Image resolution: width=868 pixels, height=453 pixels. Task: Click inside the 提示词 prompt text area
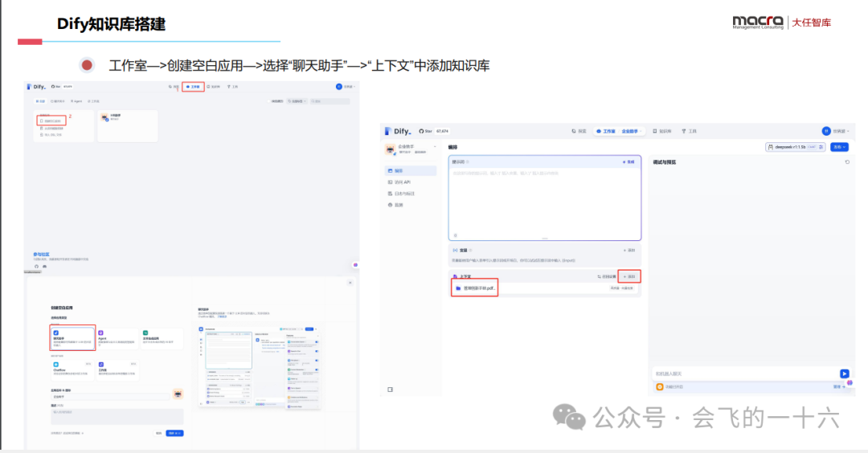[545, 202]
